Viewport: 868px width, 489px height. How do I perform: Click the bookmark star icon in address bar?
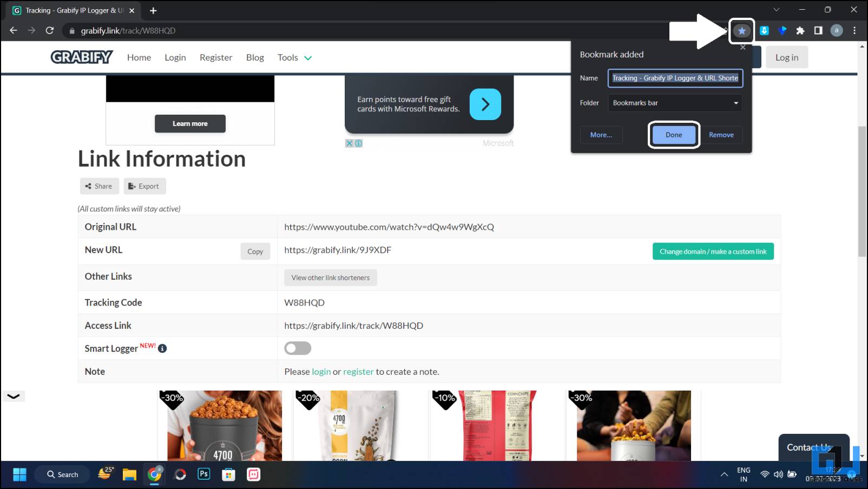pos(741,31)
